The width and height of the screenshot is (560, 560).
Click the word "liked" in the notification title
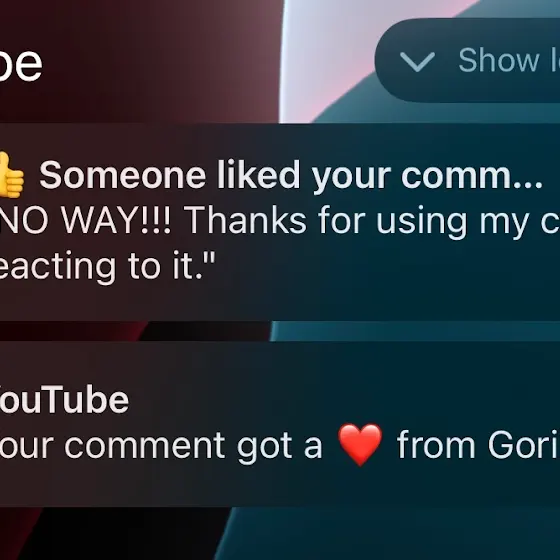pos(259,174)
